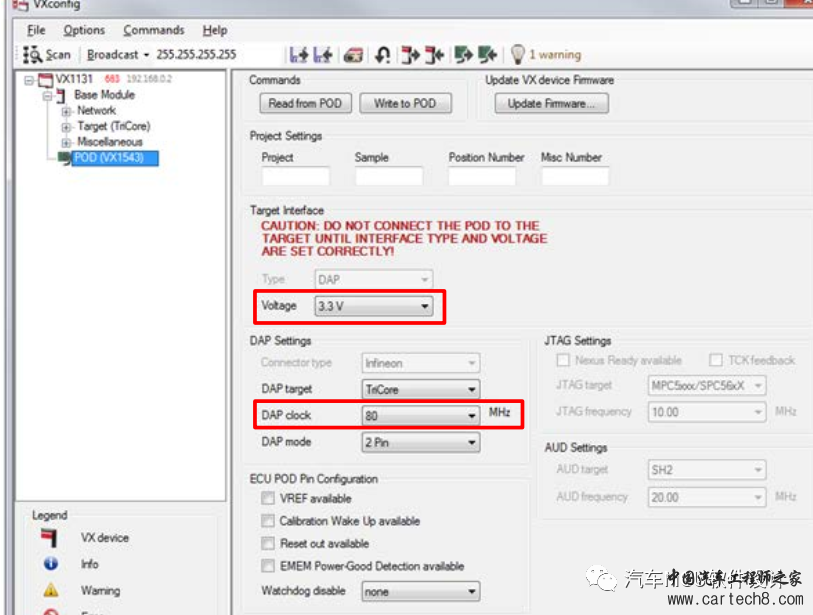Toggle EMEM Power-Good Detection available
Image resolution: width=813 pixels, height=615 pixels.
pyautogui.click(x=268, y=566)
